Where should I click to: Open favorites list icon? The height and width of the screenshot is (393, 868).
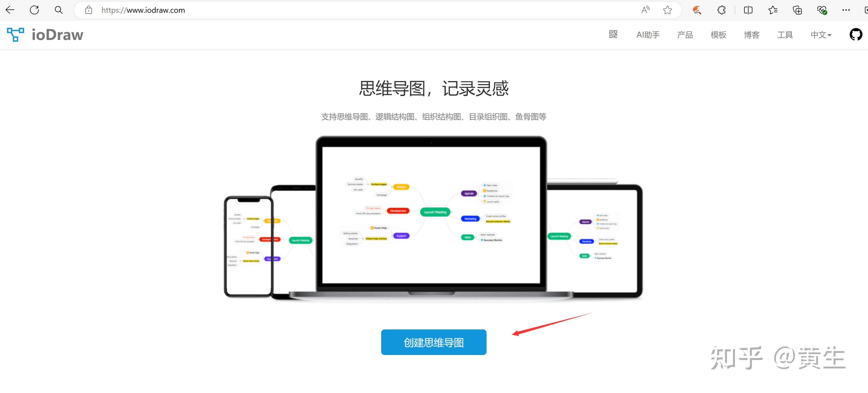773,10
